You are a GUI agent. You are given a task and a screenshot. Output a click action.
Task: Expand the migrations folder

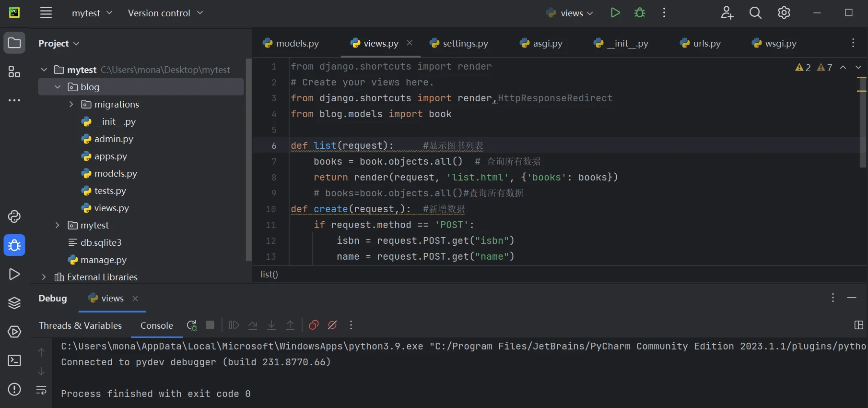click(71, 104)
